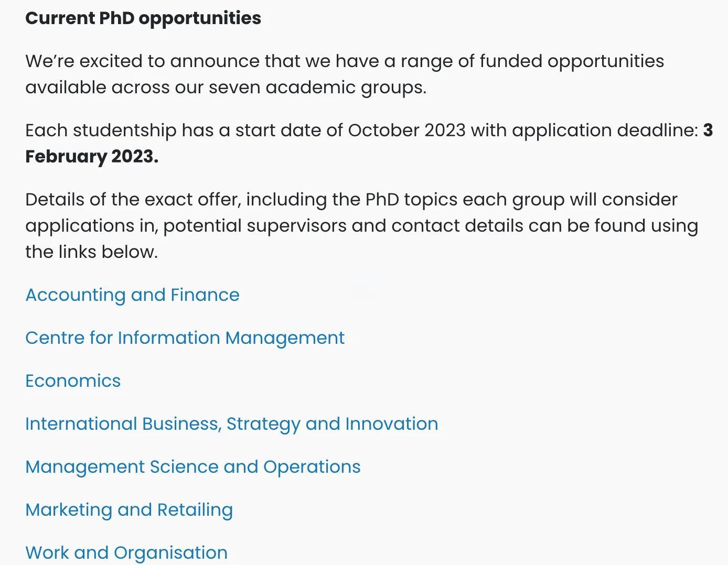The height and width of the screenshot is (565, 728).
Task: Click the "PhD topics" words in paragraph
Action: (x=411, y=200)
